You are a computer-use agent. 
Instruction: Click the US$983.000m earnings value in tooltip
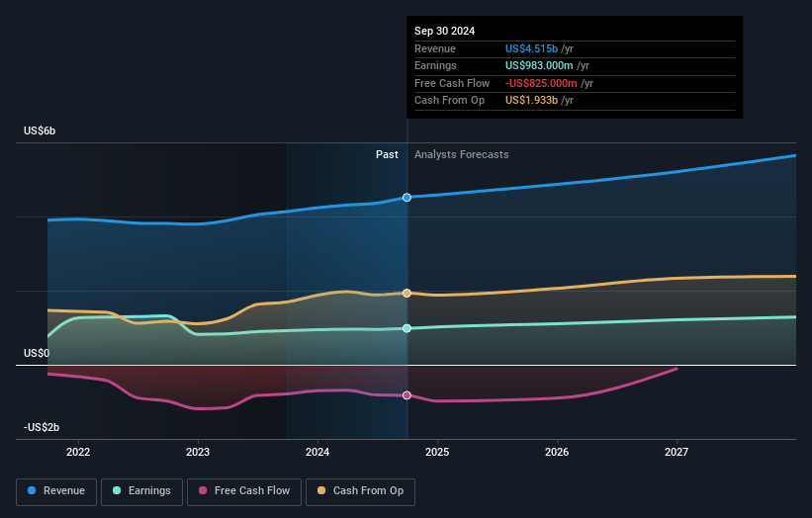pos(539,65)
